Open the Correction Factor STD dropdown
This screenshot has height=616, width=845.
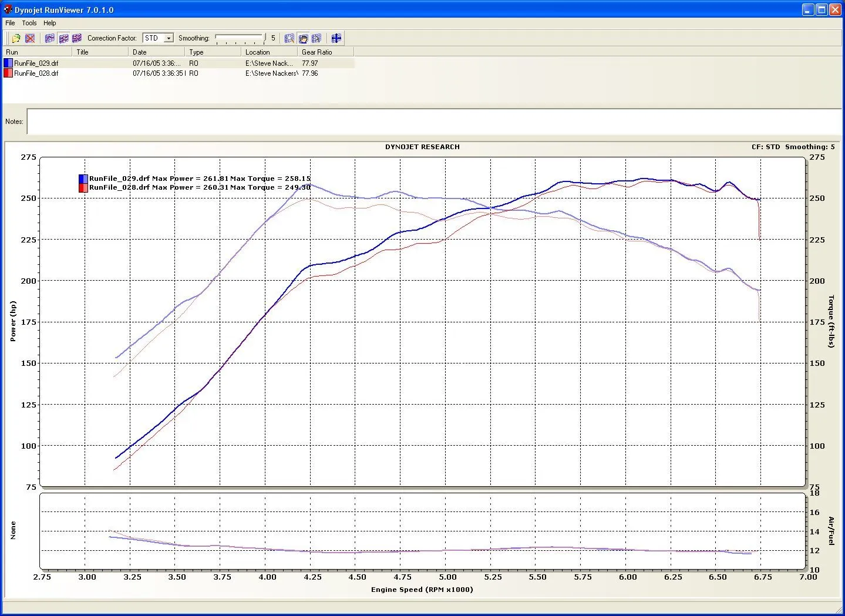click(169, 38)
